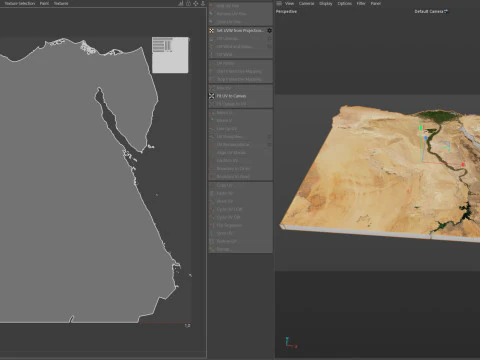Click the Default Camera label icon
480x360 pixels.
446,11
